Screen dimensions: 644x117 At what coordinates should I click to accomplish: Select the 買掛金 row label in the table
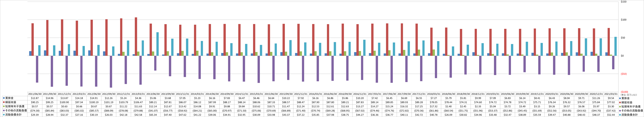(x=9, y=98)
